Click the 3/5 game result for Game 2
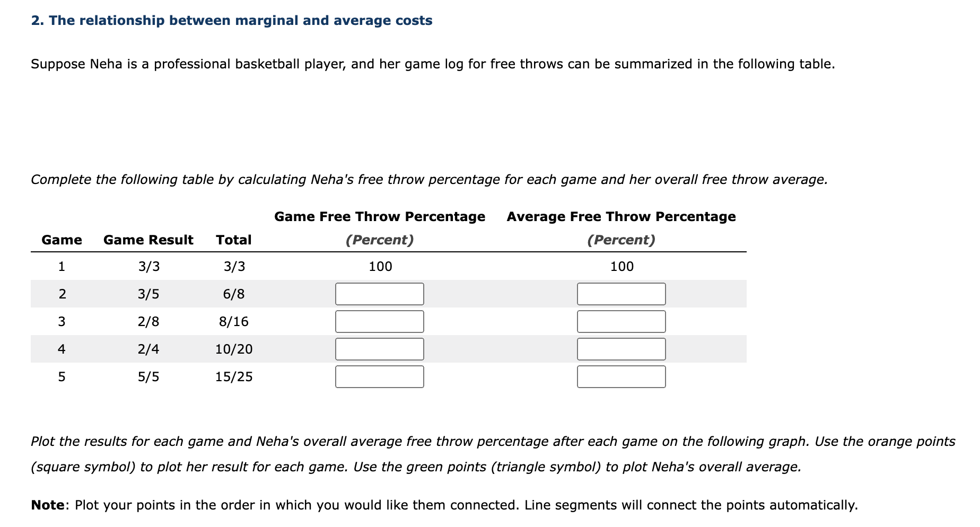The width and height of the screenshot is (980, 527). coord(149,293)
